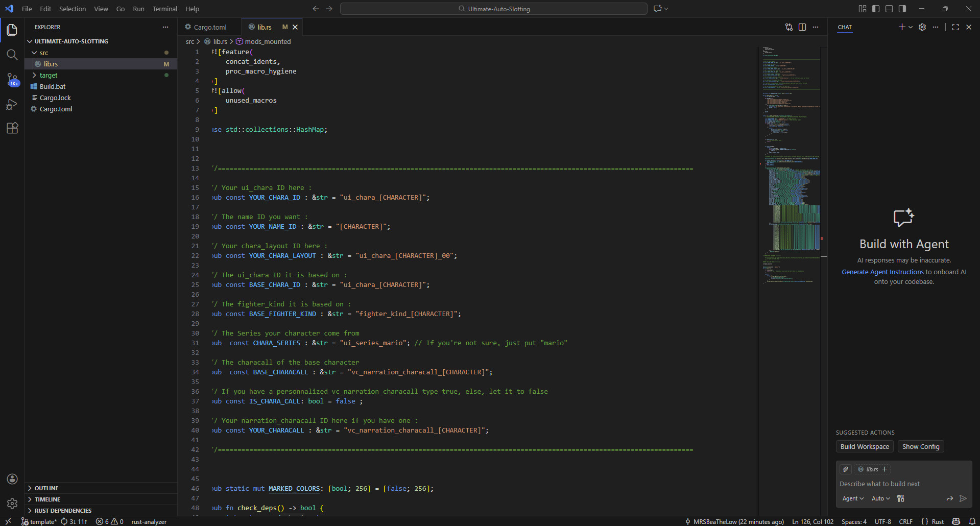Open the Manage gear in activity bar
The width and height of the screenshot is (980, 526).
(12, 504)
